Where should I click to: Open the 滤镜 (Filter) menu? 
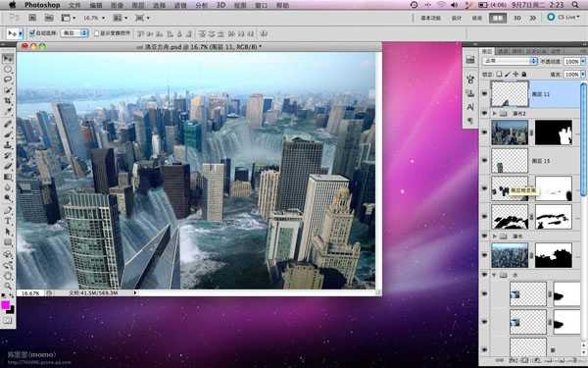pyautogui.click(x=180, y=5)
